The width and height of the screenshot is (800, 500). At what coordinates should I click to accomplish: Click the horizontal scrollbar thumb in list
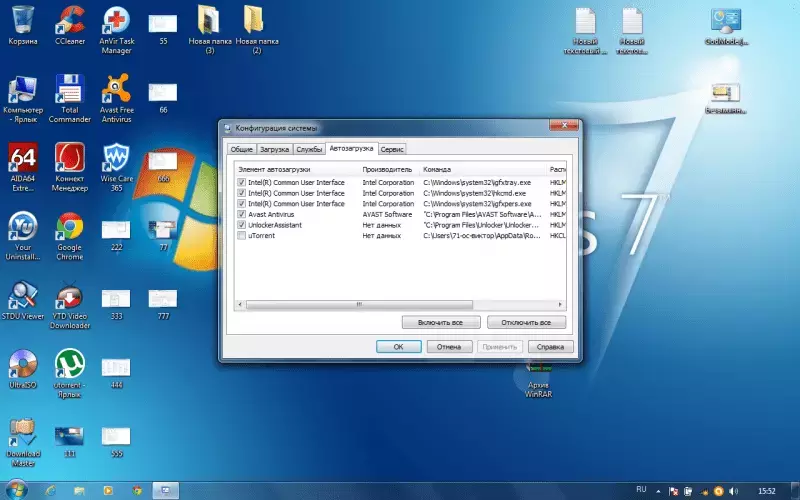[x=359, y=305]
